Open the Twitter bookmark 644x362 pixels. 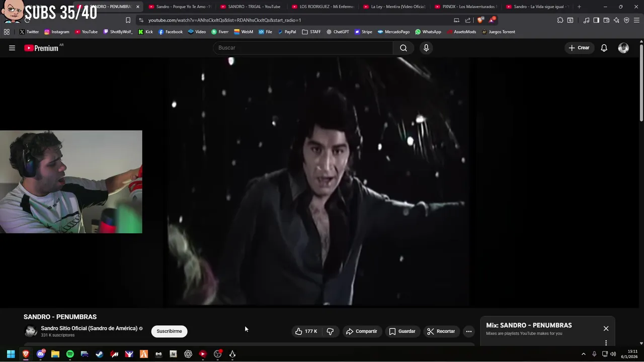[x=29, y=32]
